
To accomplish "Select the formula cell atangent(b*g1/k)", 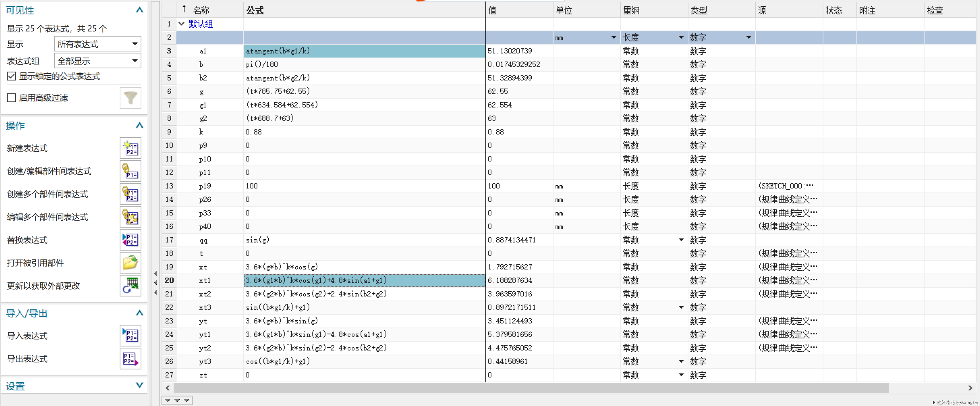I will coord(364,51).
